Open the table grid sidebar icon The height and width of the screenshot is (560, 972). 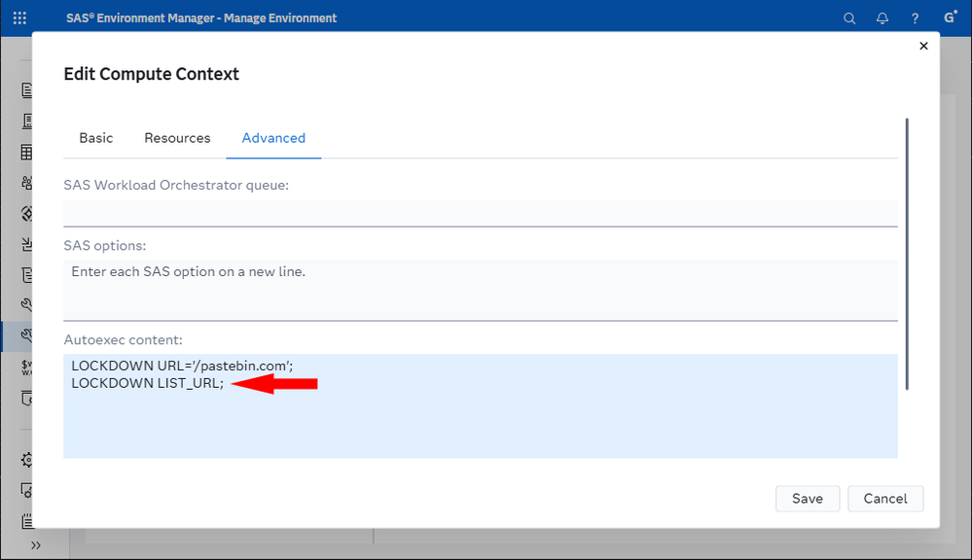pos(26,152)
